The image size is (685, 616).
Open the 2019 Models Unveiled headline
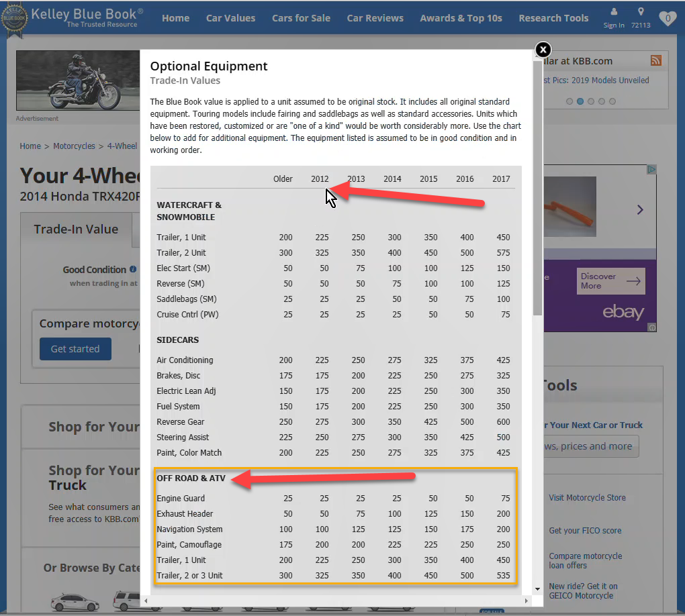pyautogui.click(x=597, y=81)
